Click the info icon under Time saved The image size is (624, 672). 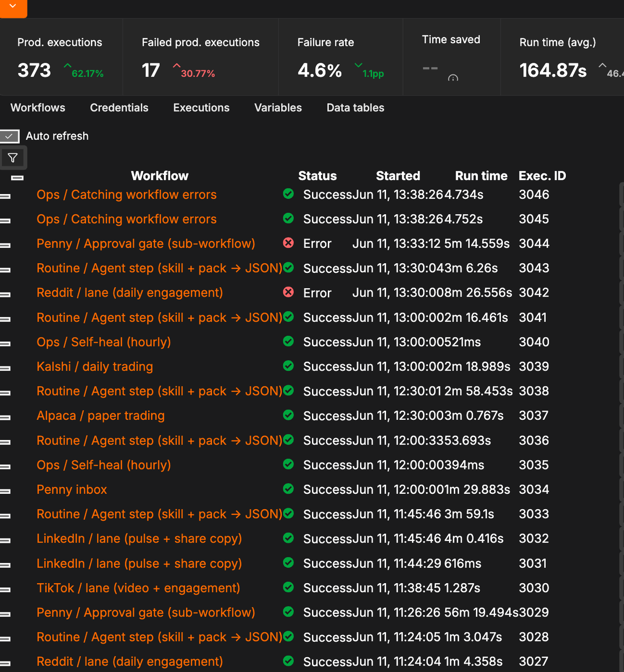(453, 78)
